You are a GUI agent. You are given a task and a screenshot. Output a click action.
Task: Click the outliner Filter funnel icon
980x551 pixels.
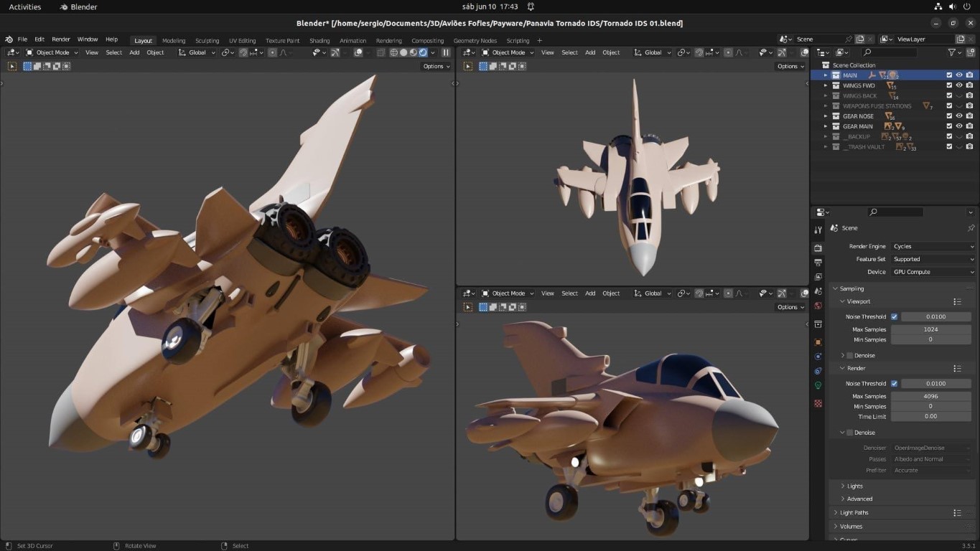[952, 52]
